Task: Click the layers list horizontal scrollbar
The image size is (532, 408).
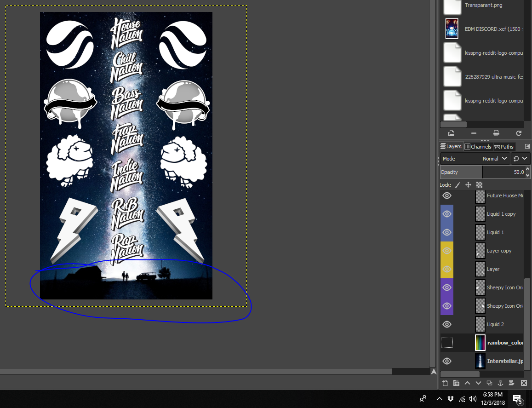Action: [460, 374]
